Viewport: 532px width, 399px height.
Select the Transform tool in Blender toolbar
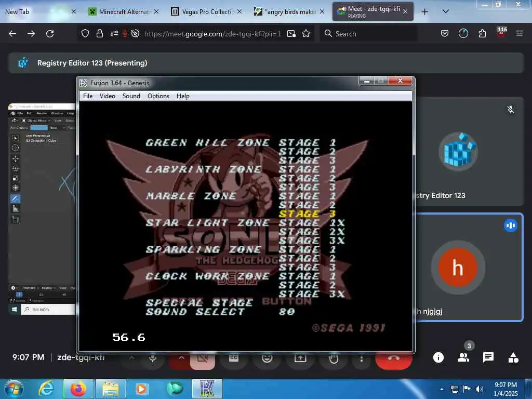15,188
